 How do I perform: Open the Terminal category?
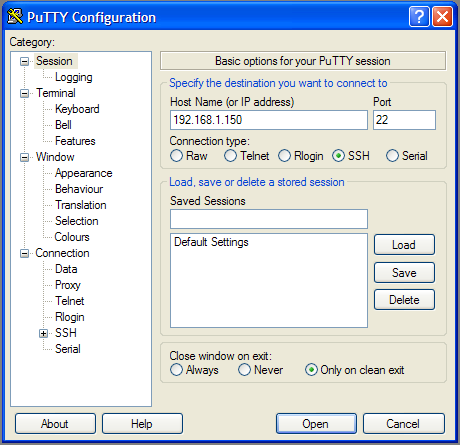[56, 93]
